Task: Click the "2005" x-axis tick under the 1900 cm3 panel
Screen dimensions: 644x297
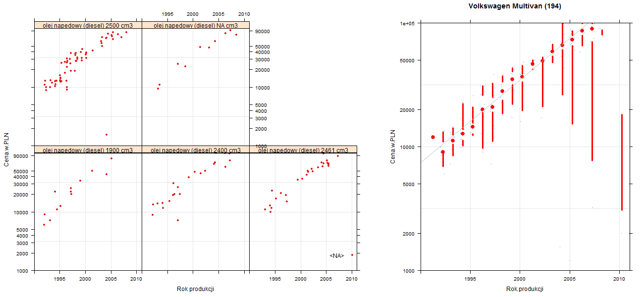Action: click(111, 279)
